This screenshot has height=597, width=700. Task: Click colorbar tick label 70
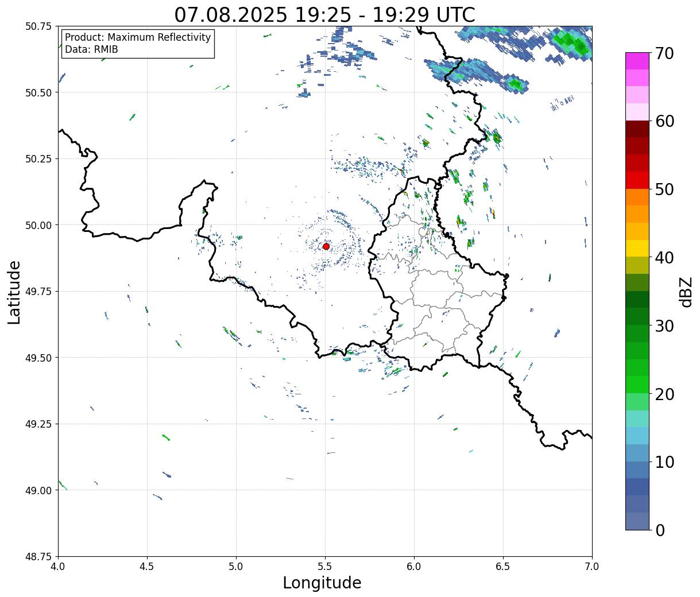click(x=665, y=53)
